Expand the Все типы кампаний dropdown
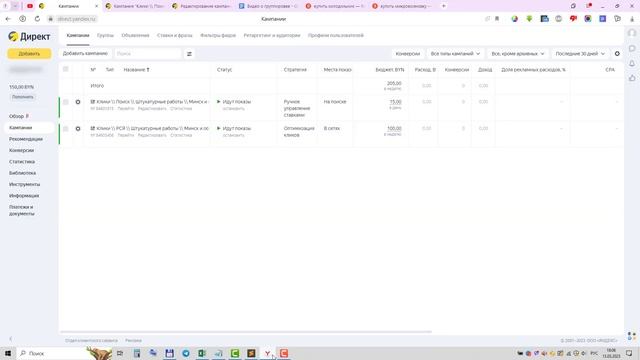The image size is (640, 360). 455,54
